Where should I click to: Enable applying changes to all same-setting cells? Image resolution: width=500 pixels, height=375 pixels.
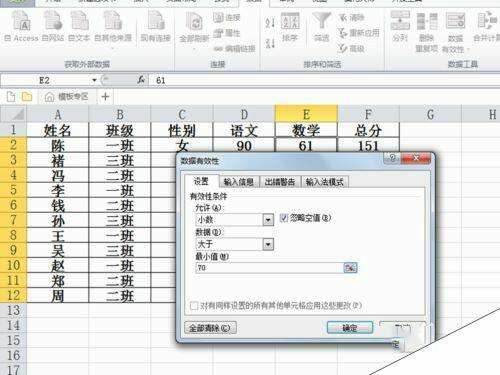pos(194,306)
